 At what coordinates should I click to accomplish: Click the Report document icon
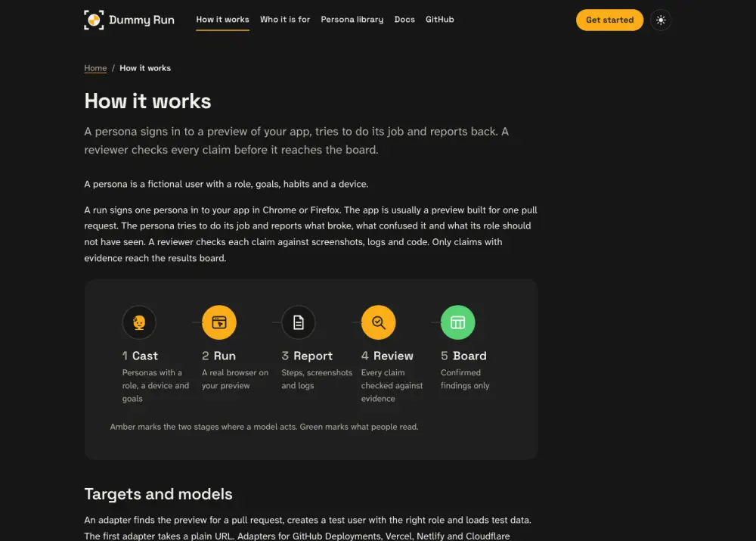299,322
